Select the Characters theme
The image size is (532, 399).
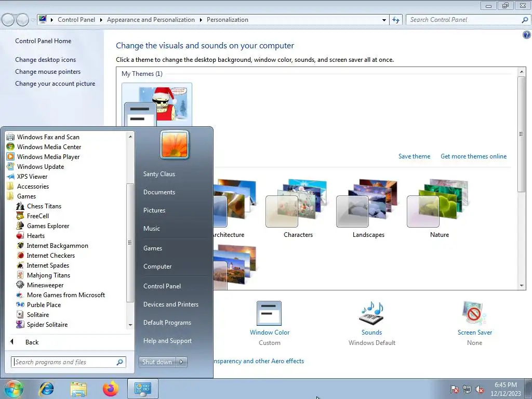(x=298, y=208)
